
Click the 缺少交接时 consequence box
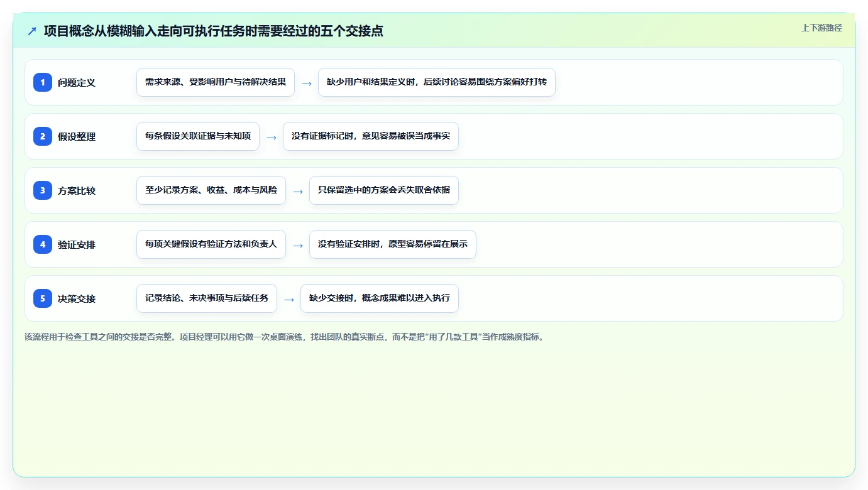(380, 298)
